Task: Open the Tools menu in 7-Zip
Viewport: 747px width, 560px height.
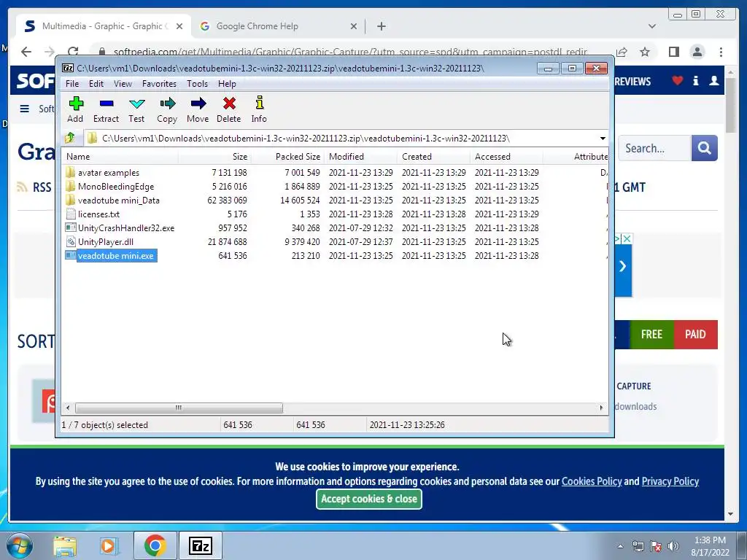Action: pyautogui.click(x=197, y=84)
